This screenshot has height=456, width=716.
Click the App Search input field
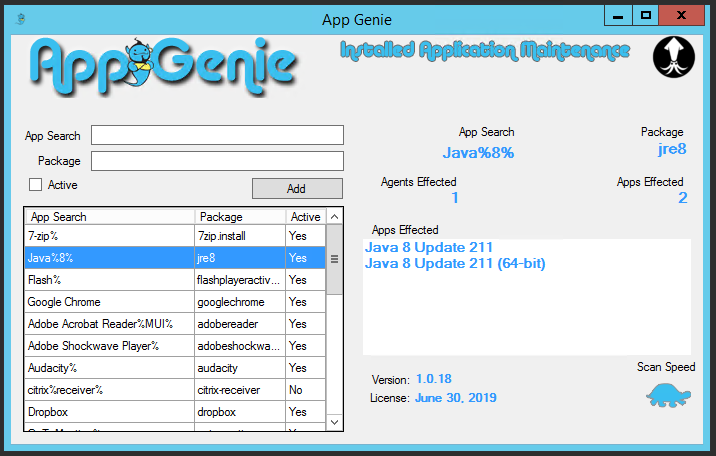coord(217,135)
